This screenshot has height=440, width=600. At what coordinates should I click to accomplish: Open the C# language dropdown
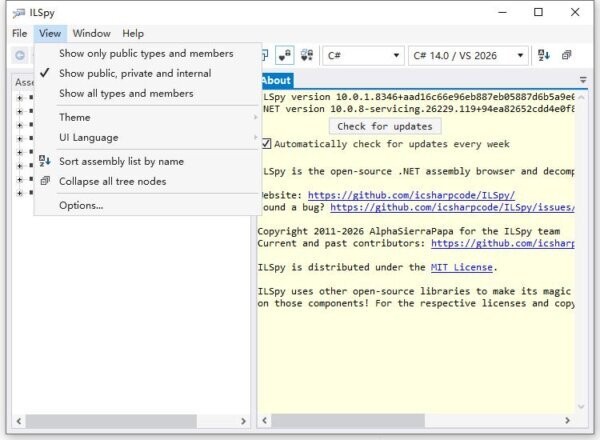pyautogui.click(x=363, y=56)
